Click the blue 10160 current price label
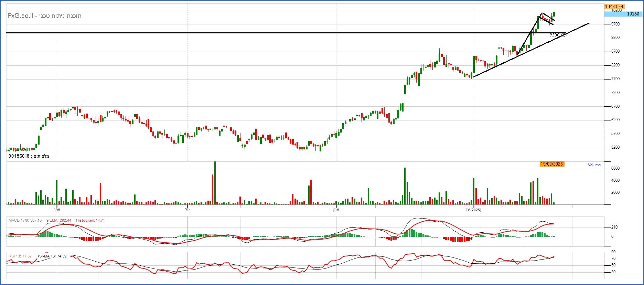 (x=633, y=14)
